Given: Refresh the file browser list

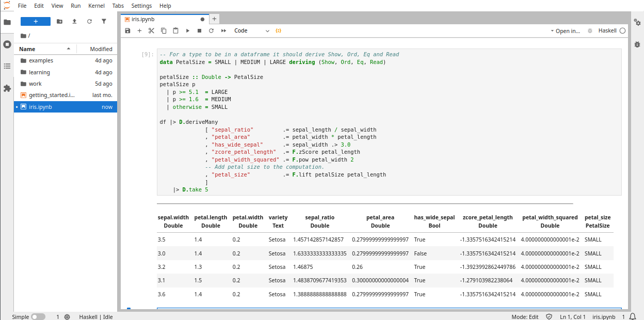Looking at the screenshot, I should [x=89, y=21].
